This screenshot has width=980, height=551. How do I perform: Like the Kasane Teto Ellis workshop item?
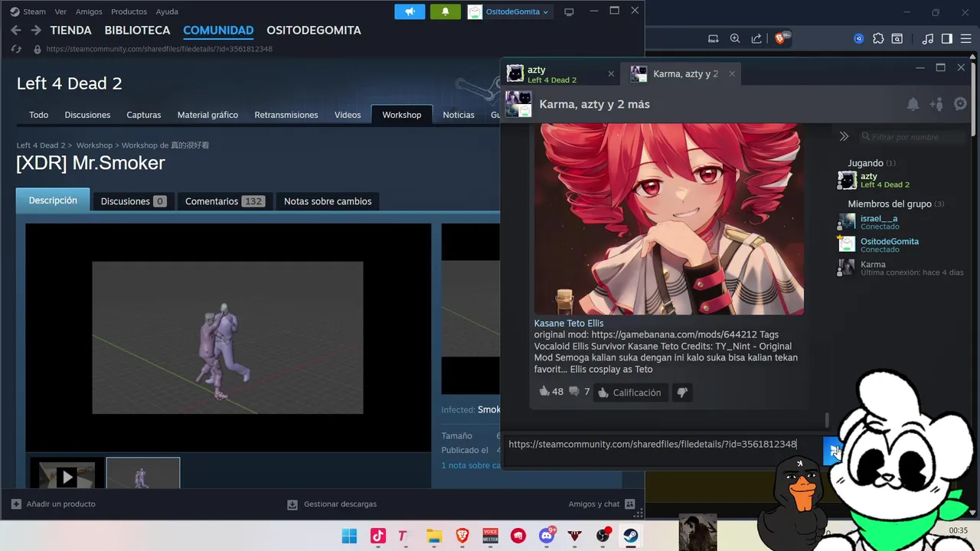point(544,392)
